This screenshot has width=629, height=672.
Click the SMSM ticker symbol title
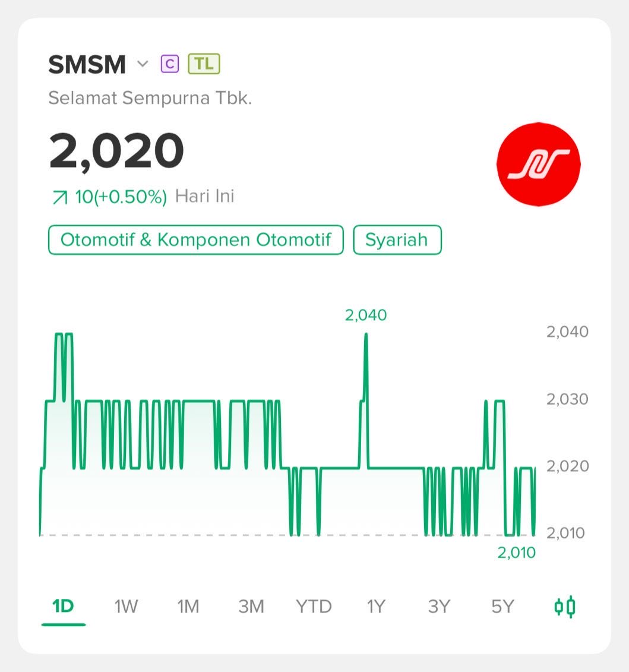87,64
